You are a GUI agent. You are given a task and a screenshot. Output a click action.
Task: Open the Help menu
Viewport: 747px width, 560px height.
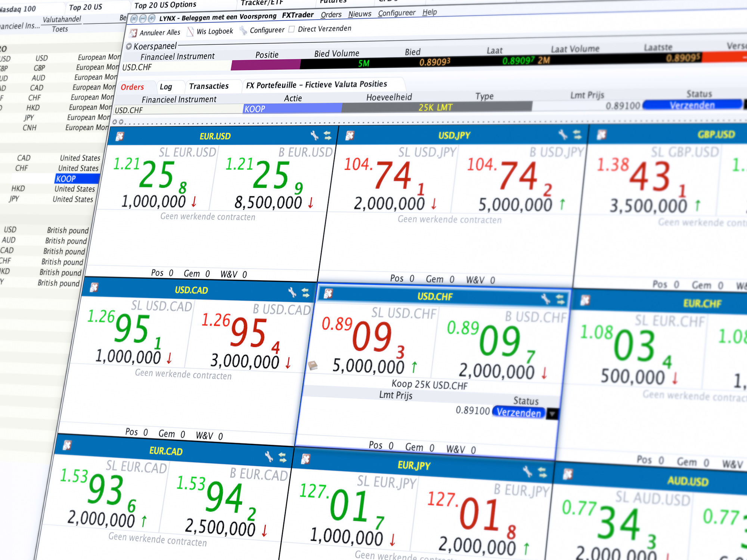tap(430, 12)
